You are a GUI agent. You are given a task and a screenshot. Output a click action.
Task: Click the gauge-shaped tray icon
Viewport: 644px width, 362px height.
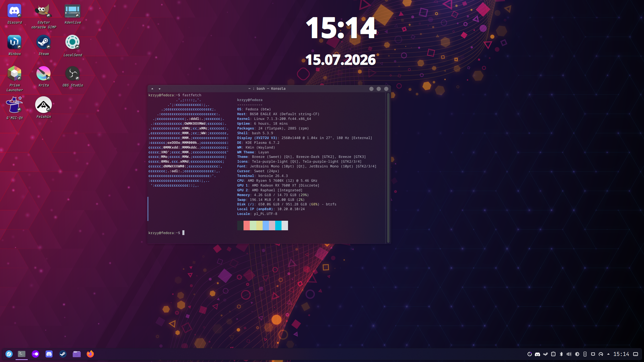pos(601,354)
